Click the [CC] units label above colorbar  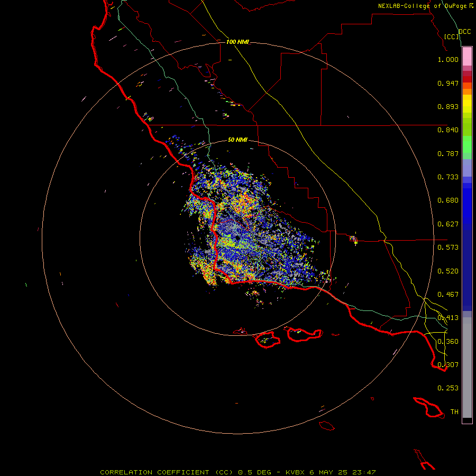452,36
